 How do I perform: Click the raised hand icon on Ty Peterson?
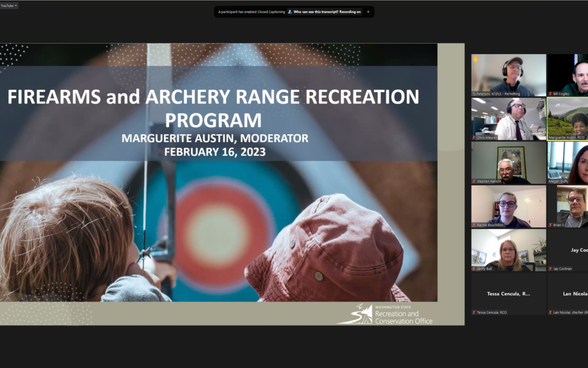476,59
